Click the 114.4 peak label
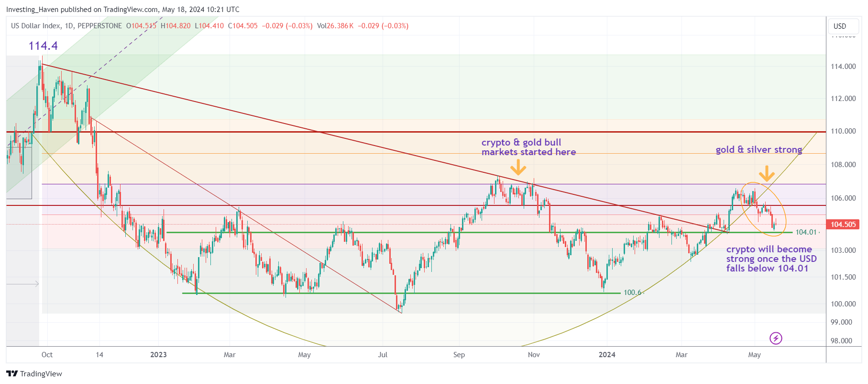The width and height of the screenshot is (868, 384). coord(43,46)
